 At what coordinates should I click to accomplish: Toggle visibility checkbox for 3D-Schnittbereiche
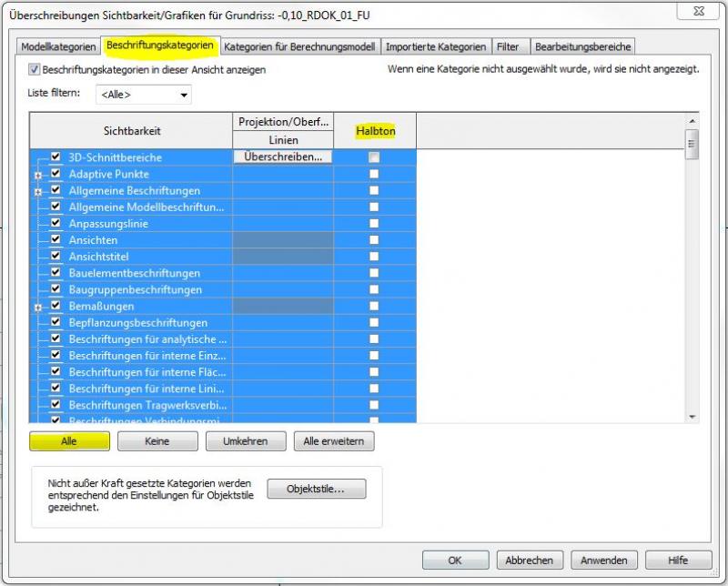pyautogui.click(x=56, y=157)
